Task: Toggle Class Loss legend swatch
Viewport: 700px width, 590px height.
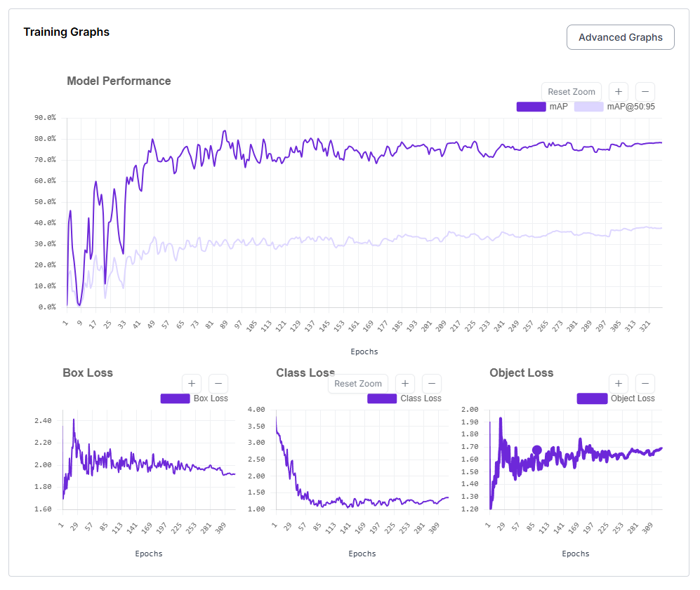Action: pyautogui.click(x=382, y=398)
